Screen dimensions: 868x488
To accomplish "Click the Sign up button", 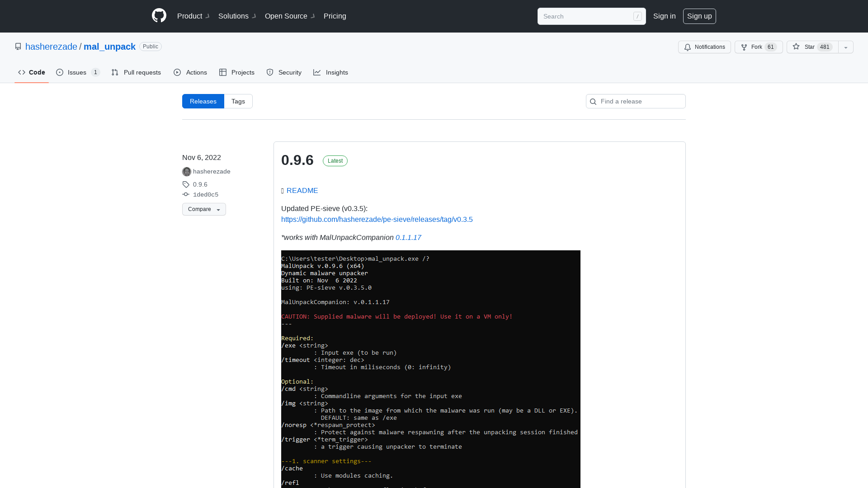I will coord(699,16).
